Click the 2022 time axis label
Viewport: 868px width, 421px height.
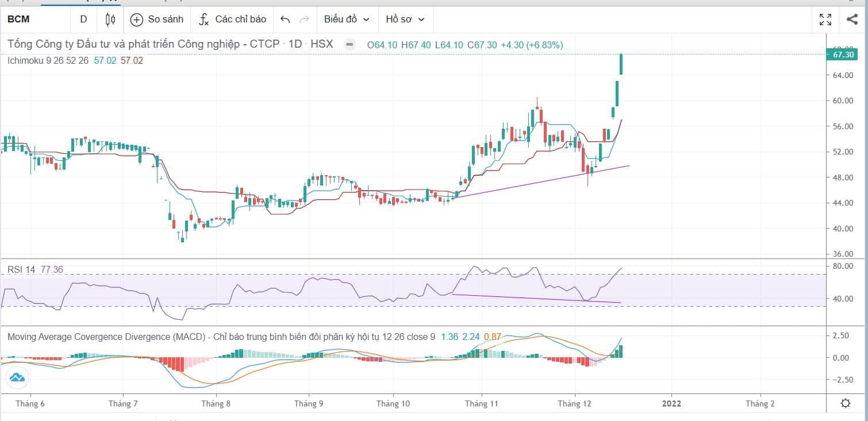(671, 403)
